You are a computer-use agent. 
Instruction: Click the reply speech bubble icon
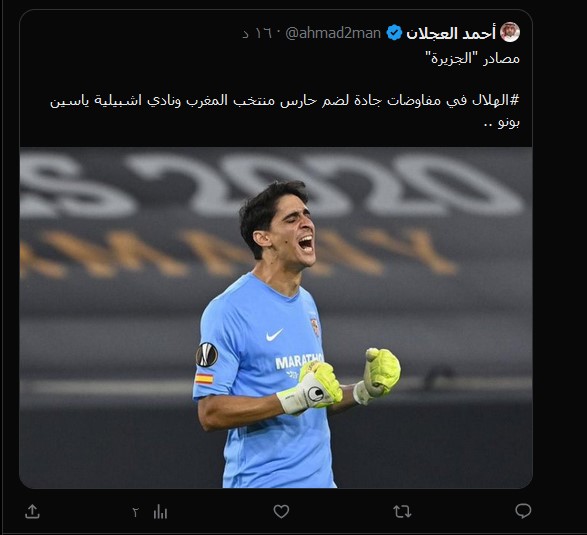point(523,511)
